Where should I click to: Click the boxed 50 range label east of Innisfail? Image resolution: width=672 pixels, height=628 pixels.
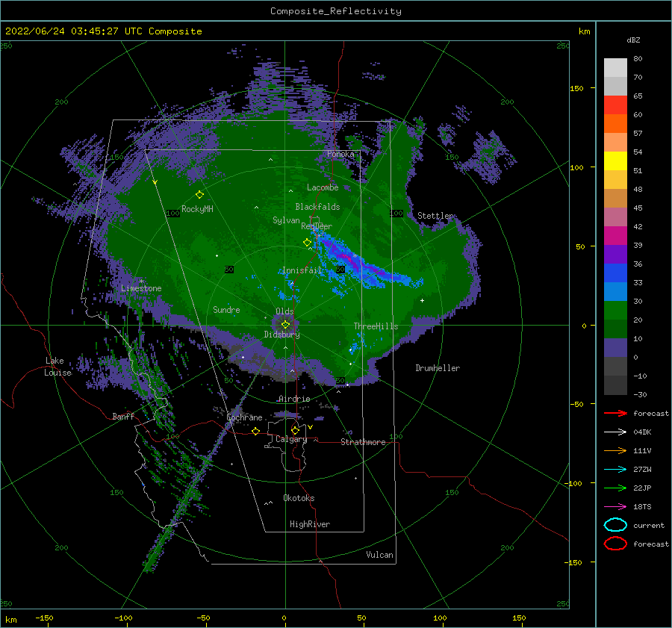(x=340, y=270)
